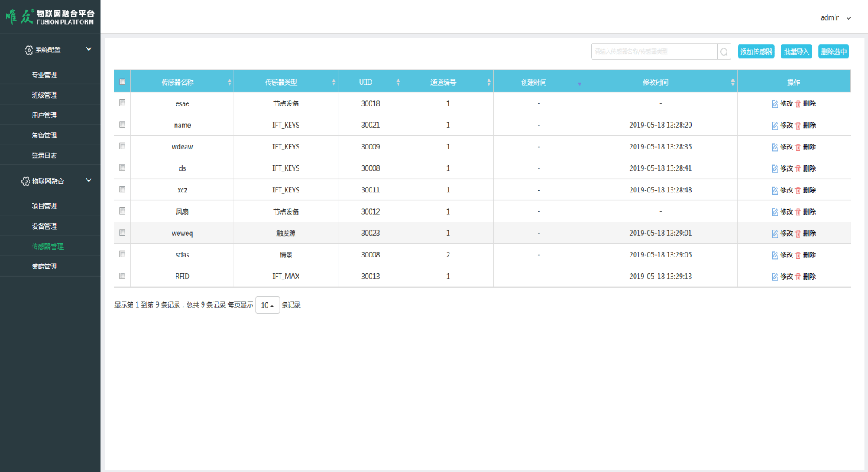Click the trash icon in the sdas row
The height and width of the screenshot is (472, 868).
[797, 255]
